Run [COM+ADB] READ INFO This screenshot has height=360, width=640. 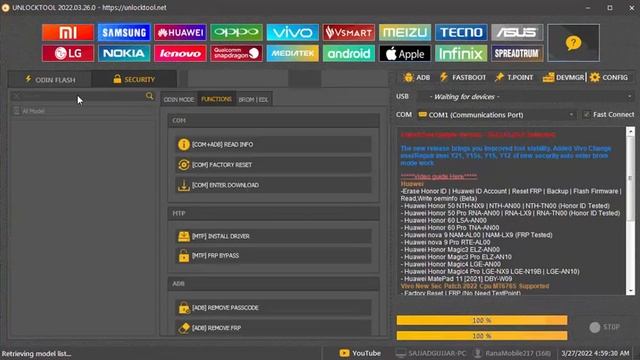click(273, 144)
